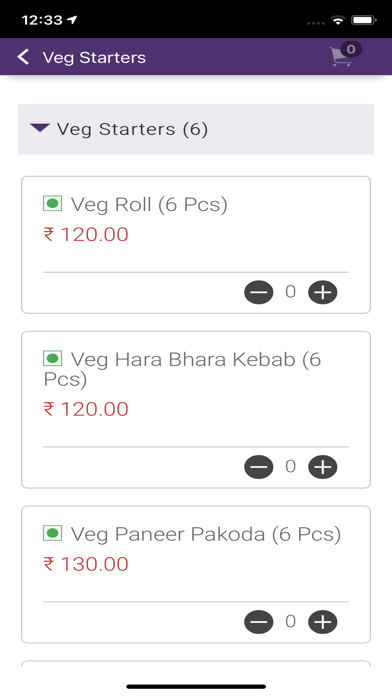Add one Veg Hara Bhara Kebab
Viewport: 392px width, 696px height.
coord(323,467)
